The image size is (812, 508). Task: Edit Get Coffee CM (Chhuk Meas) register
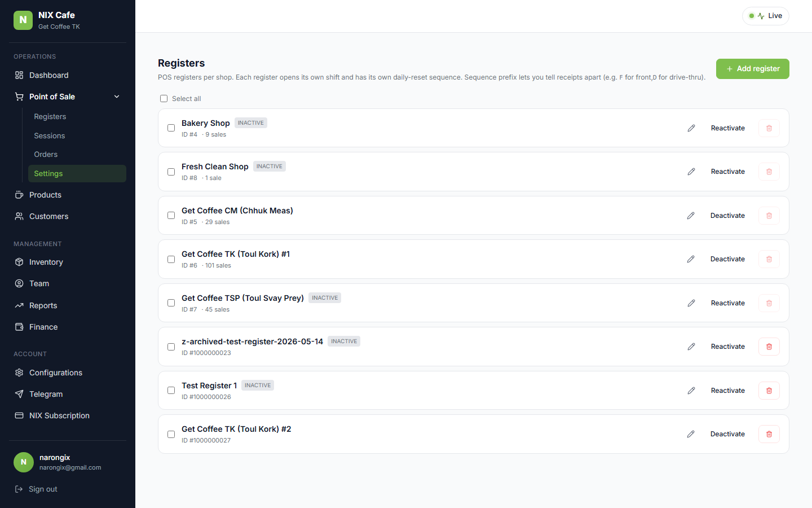691,216
